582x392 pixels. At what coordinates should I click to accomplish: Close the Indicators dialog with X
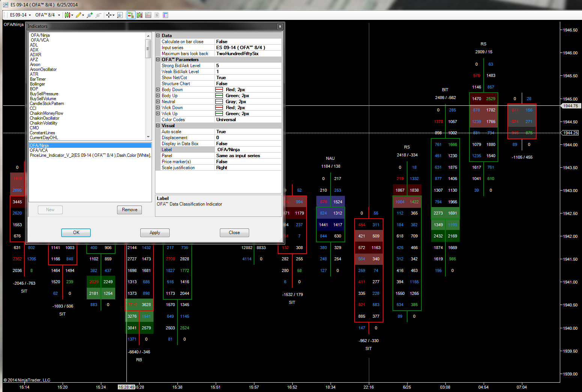pyautogui.click(x=280, y=26)
